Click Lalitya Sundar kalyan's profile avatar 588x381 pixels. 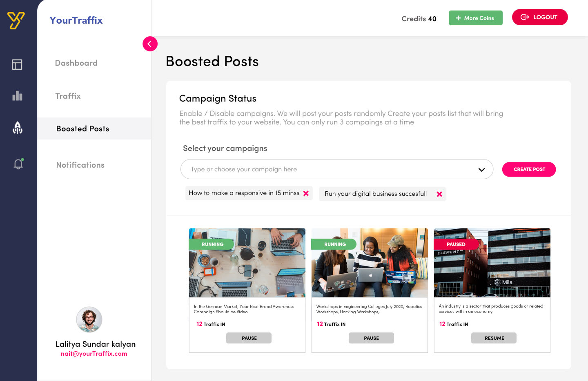pyautogui.click(x=89, y=319)
